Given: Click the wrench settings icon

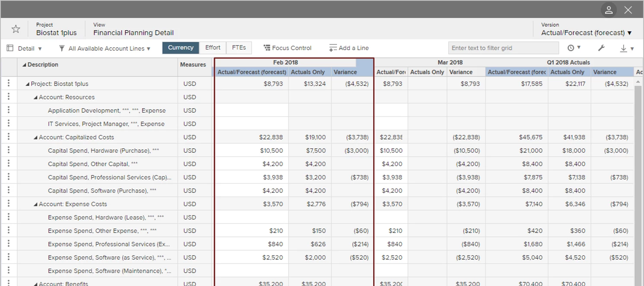Looking at the screenshot, I should [x=601, y=47].
